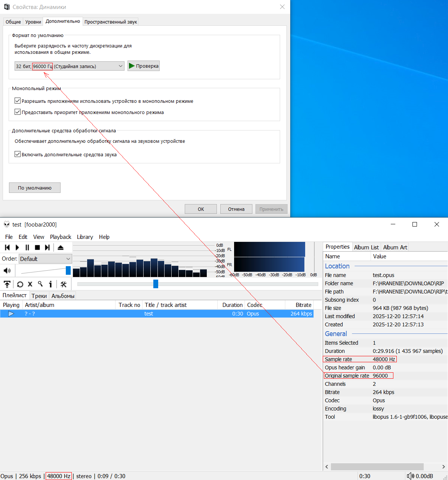This screenshot has height=480, width=448.
Task: Expand the default format sample rate dropdown
Action: click(70, 66)
